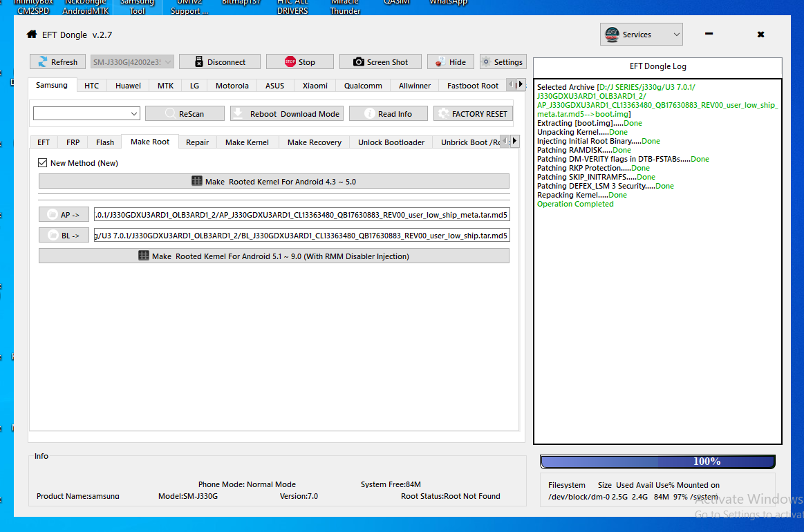Show more sub-tabs with right arrow
The image size is (804, 532).
tap(515, 140)
